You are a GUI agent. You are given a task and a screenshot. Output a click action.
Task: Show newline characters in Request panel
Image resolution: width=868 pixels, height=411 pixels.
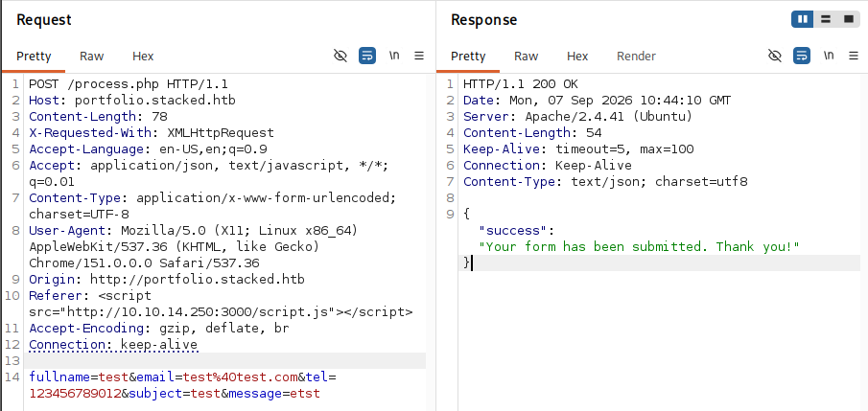click(394, 56)
